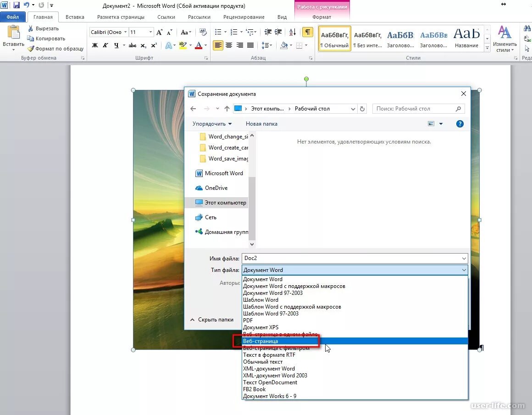The image size is (532, 415).
Task: Toggle italic (К) formatting
Action: 105,45
